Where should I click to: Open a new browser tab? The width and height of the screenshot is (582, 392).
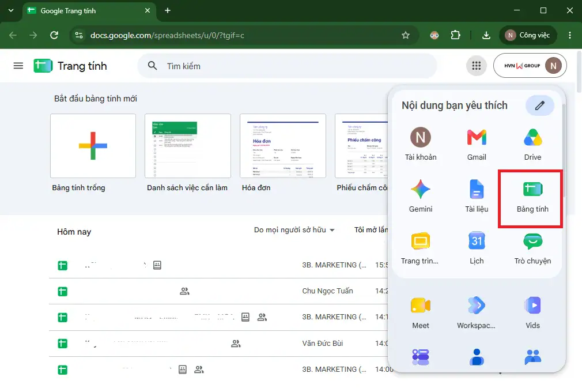[x=168, y=10]
